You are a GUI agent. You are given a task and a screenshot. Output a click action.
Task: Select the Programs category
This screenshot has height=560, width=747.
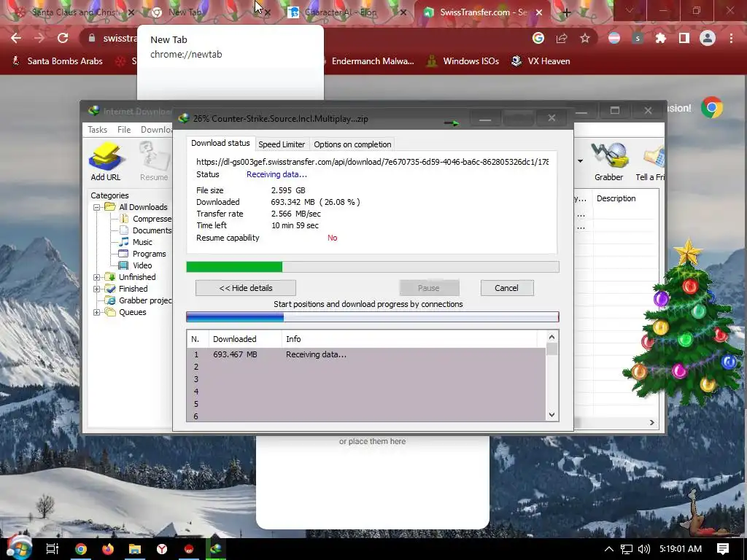(x=149, y=254)
